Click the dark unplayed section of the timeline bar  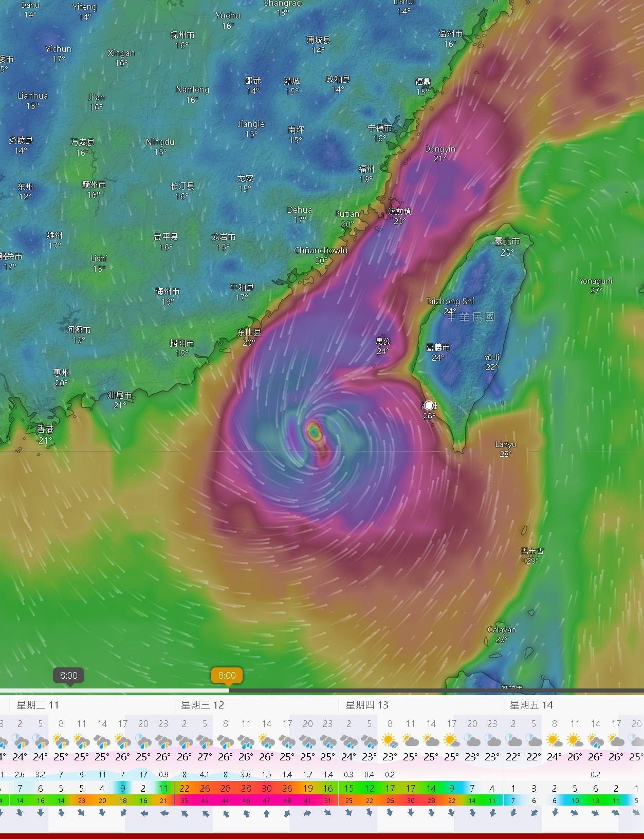click(437, 691)
